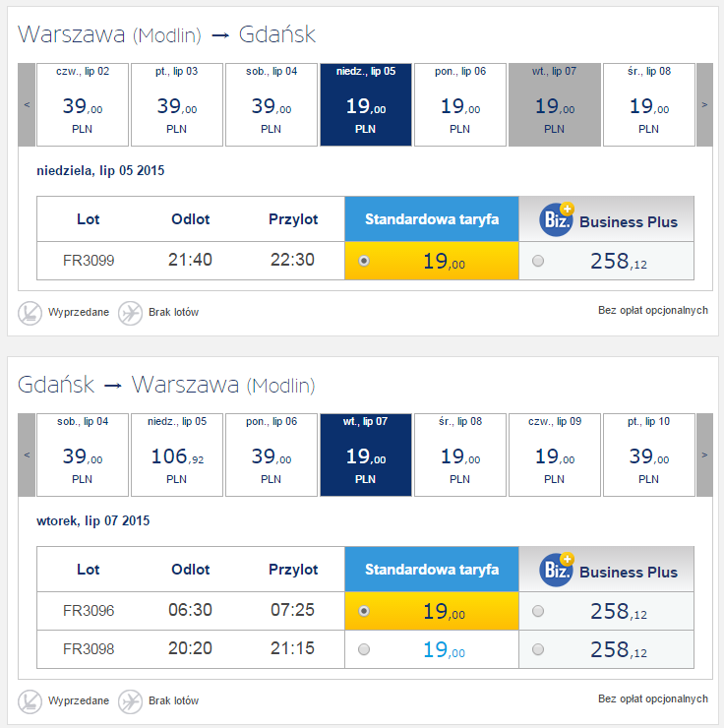The image size is (724, 728).
Task: Show later dates for Gdańsk to Warszawa
Action: point(704,455)
